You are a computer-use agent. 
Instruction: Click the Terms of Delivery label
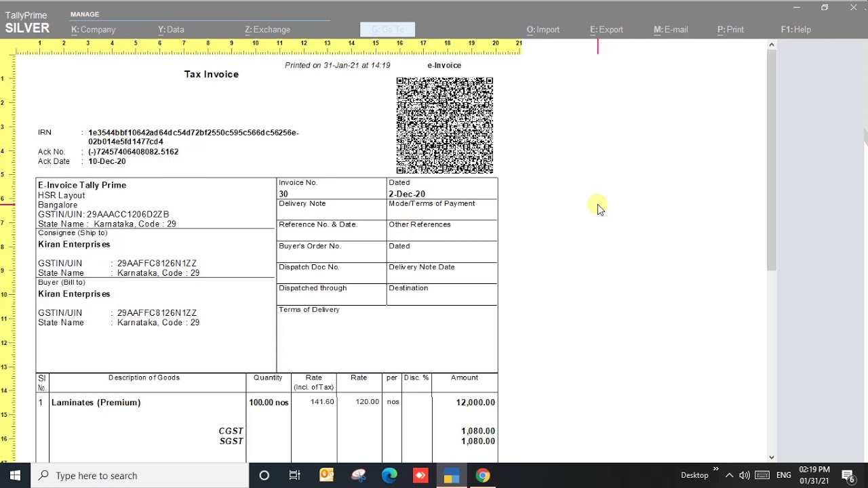point(309,310)
